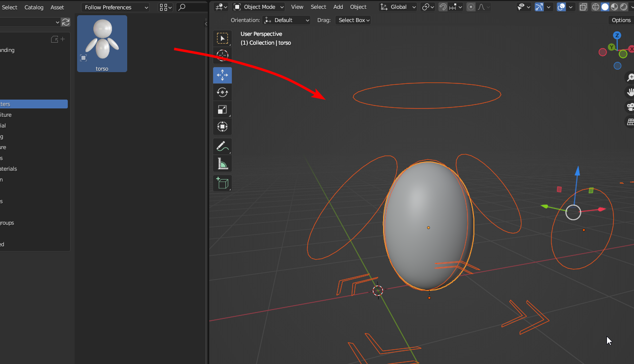Pick the Rotate tool
This screenshot has width=634, height=364.
click(222, 92)
